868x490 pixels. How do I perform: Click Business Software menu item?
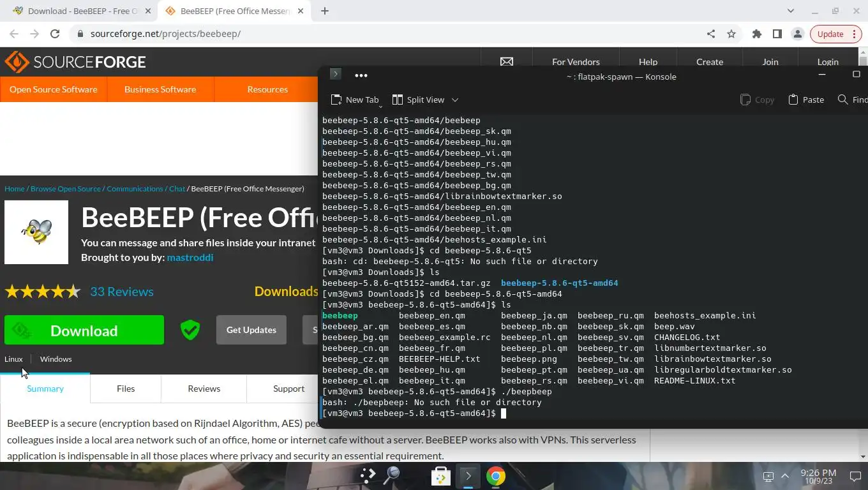coord(160,89)
